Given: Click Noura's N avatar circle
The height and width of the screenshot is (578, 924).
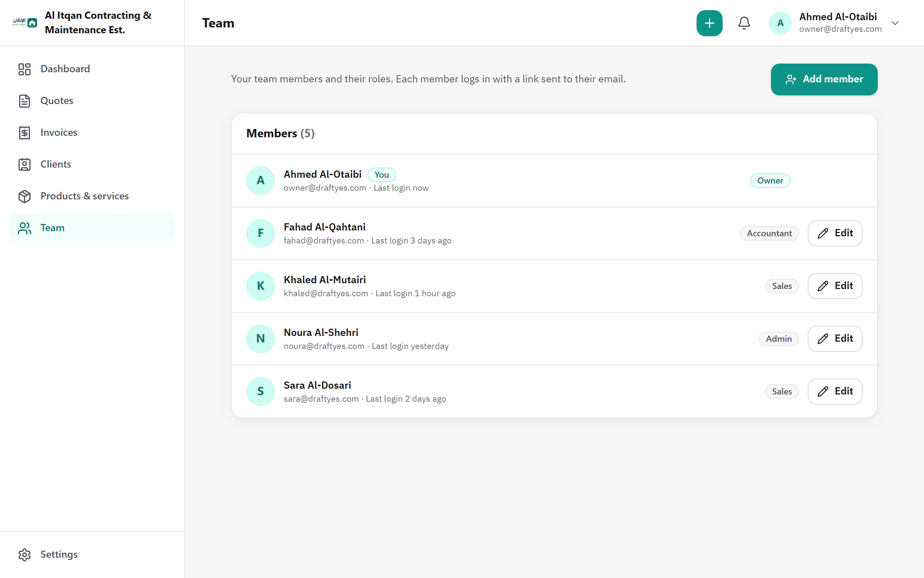Looking at the screenshot, I should click(260, 339).
